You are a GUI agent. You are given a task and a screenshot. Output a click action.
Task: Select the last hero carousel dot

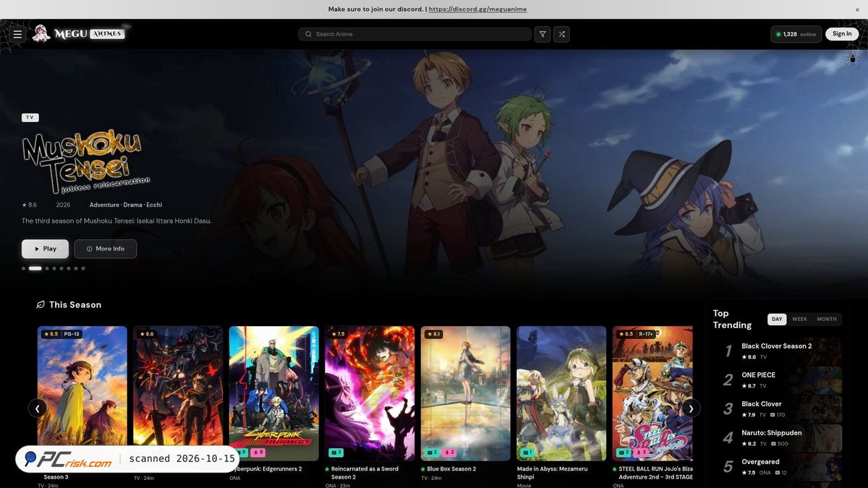point(83,268)
